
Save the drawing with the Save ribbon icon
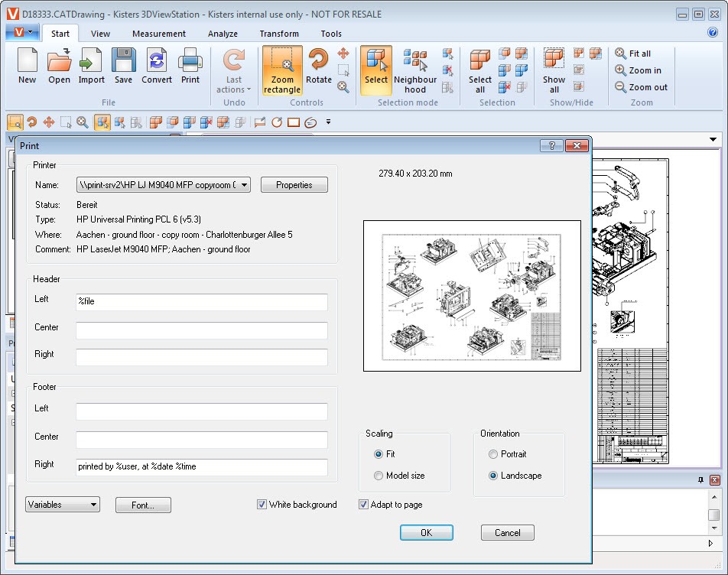coord(124,66)
